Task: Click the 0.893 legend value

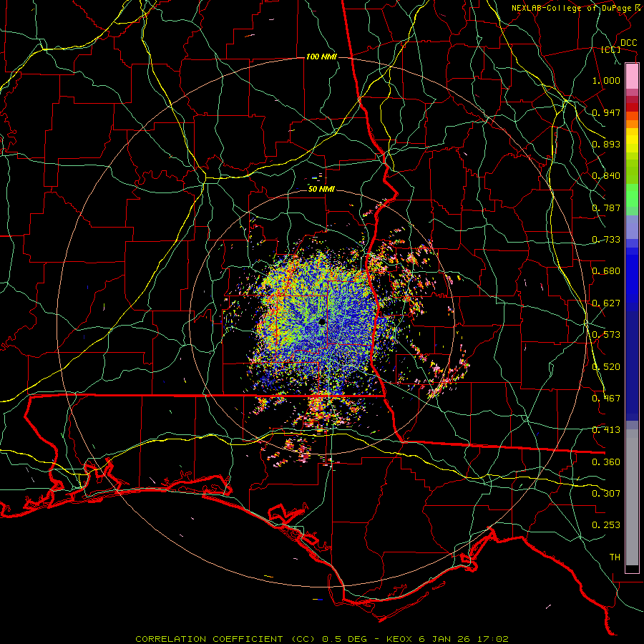Action: (x=606, y=144)
